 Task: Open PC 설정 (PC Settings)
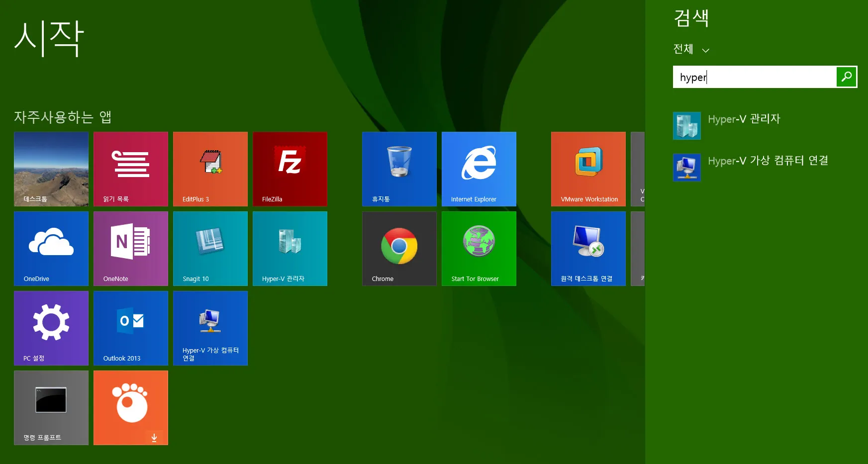pyautogui.click(x=51, y=328)
